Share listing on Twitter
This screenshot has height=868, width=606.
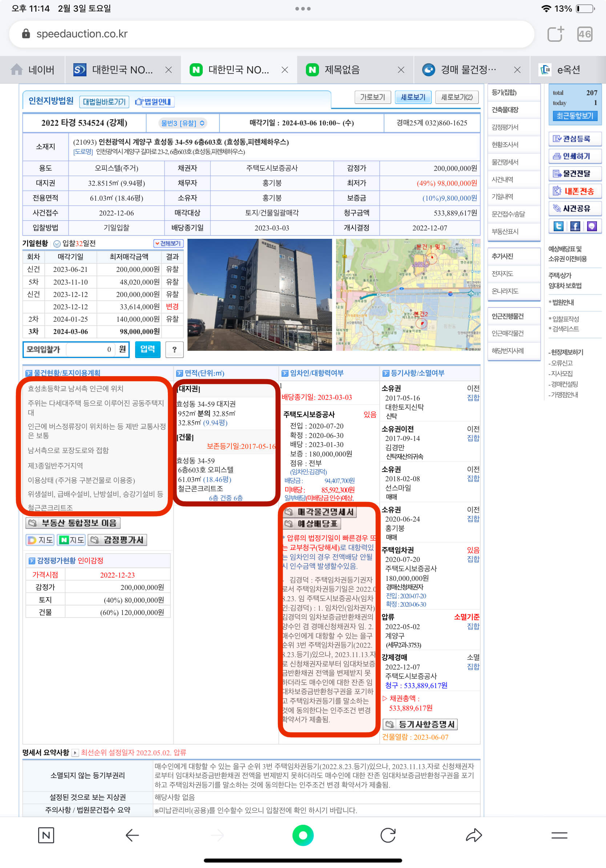click(x=558, y=226)
